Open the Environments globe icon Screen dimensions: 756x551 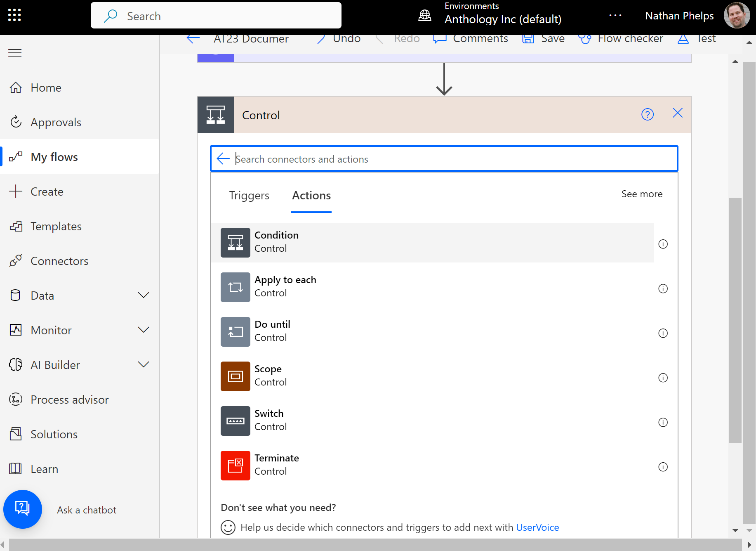pos(424,16)
